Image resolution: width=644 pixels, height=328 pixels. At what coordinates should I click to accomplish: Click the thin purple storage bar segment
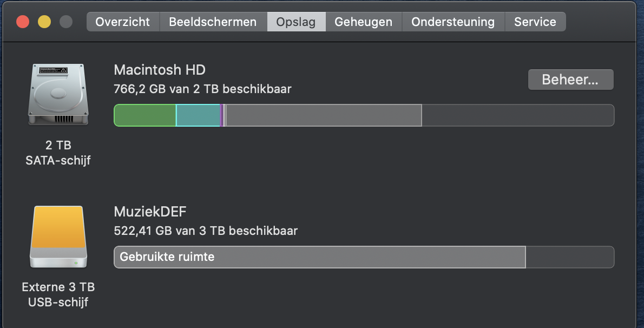[222, 115]
